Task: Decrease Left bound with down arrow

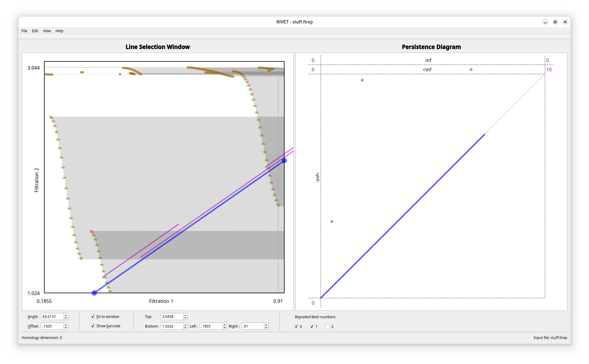Action: coord(225,328)
